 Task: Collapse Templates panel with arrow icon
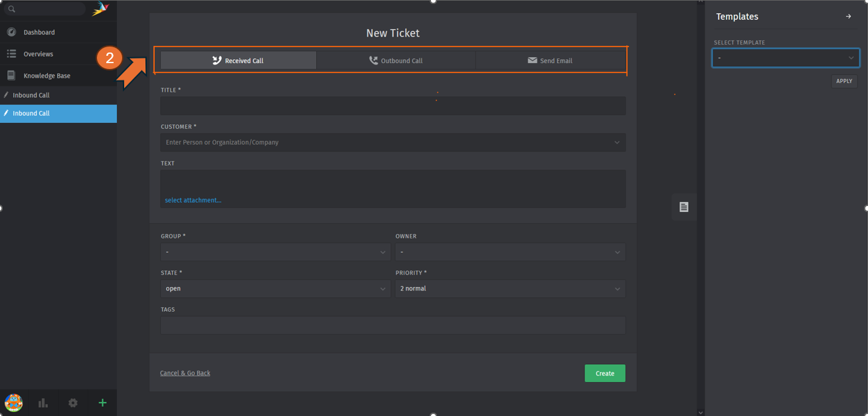(848, 17)
